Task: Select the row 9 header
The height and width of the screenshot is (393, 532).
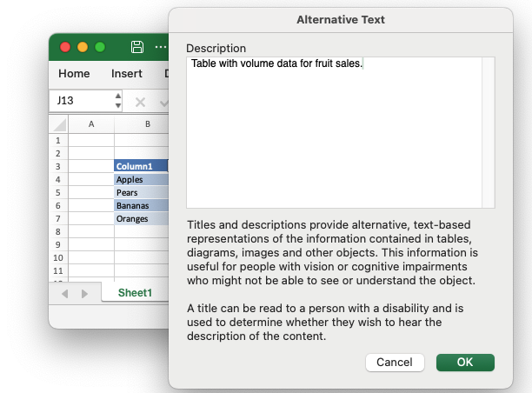Action: pyautogui.click(x=58, y=245)
